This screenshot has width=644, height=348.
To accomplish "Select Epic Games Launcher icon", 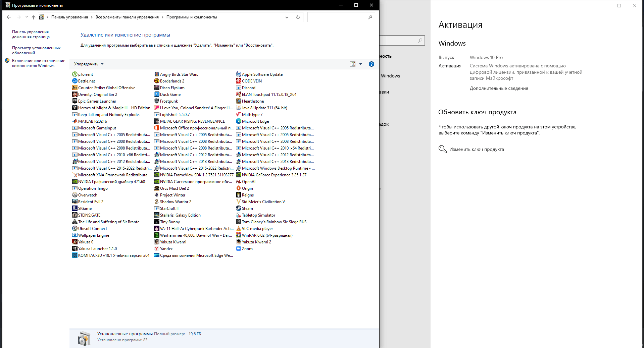I will [75, 101].
